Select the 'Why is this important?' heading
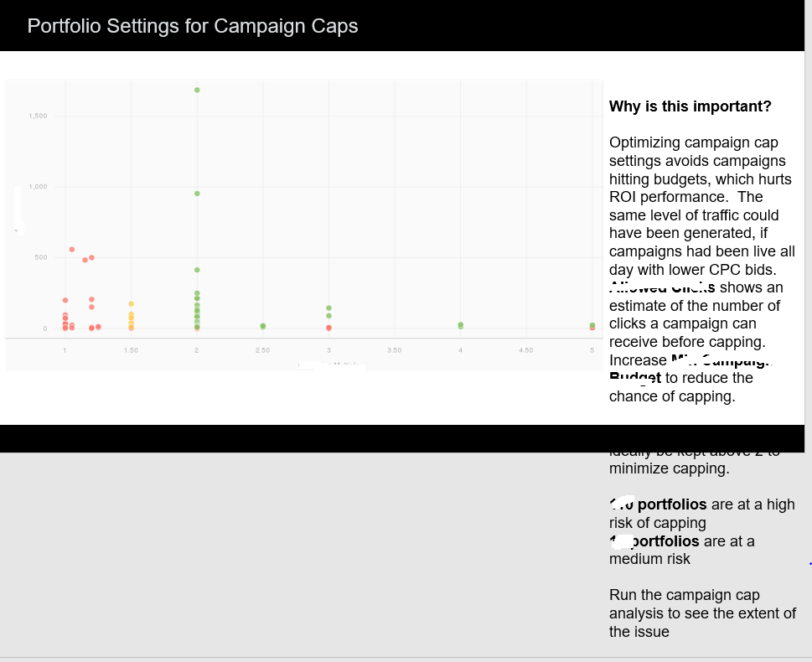 point(690,106)
